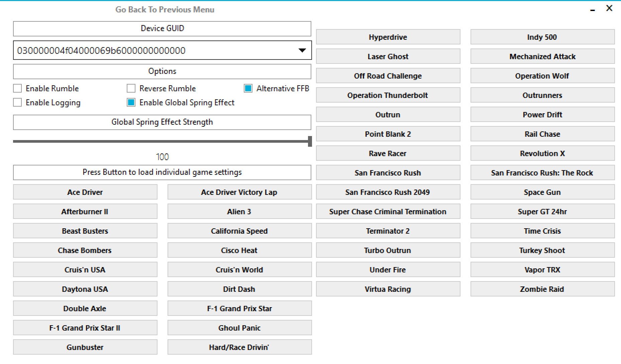This screenshot has width=621, height=364.
Task: Select Chase Bombers game
Action: click(85, 250)
